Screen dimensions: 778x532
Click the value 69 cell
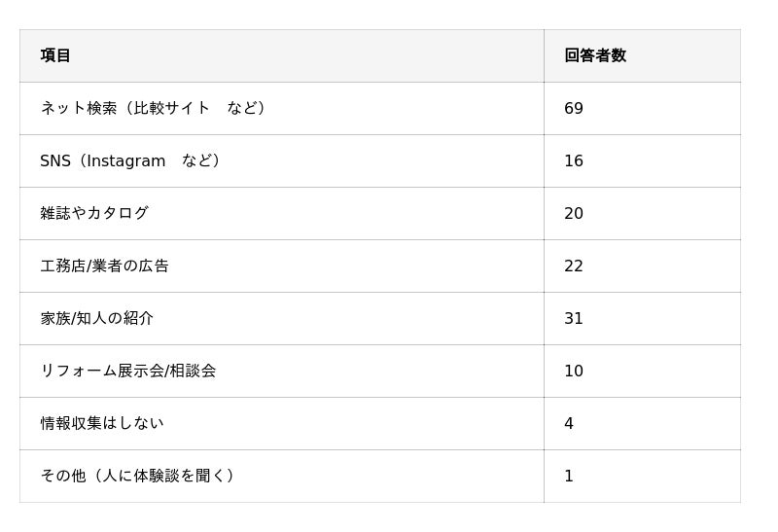[x=574, y=108]
